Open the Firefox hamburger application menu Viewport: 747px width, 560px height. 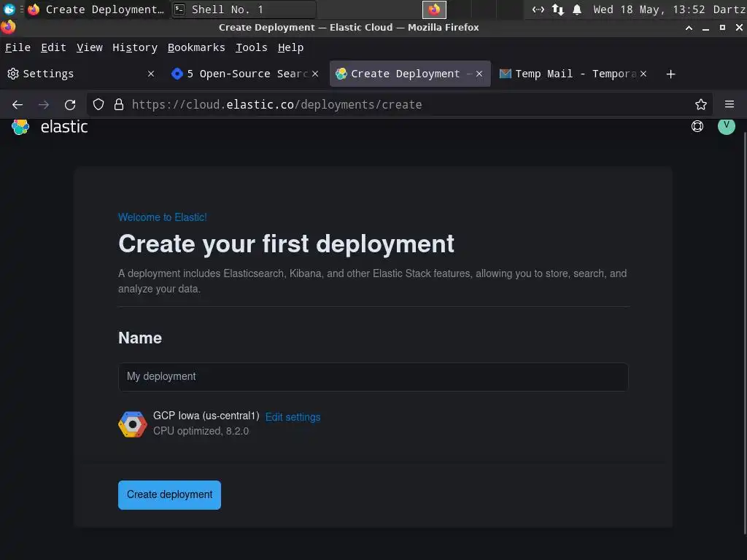729,104
